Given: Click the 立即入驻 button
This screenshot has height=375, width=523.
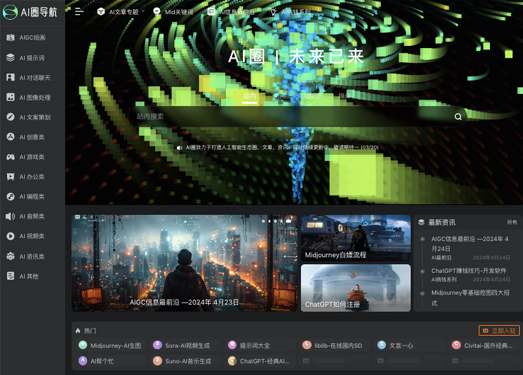Looking at the screenshot, I should coord(499,331).
